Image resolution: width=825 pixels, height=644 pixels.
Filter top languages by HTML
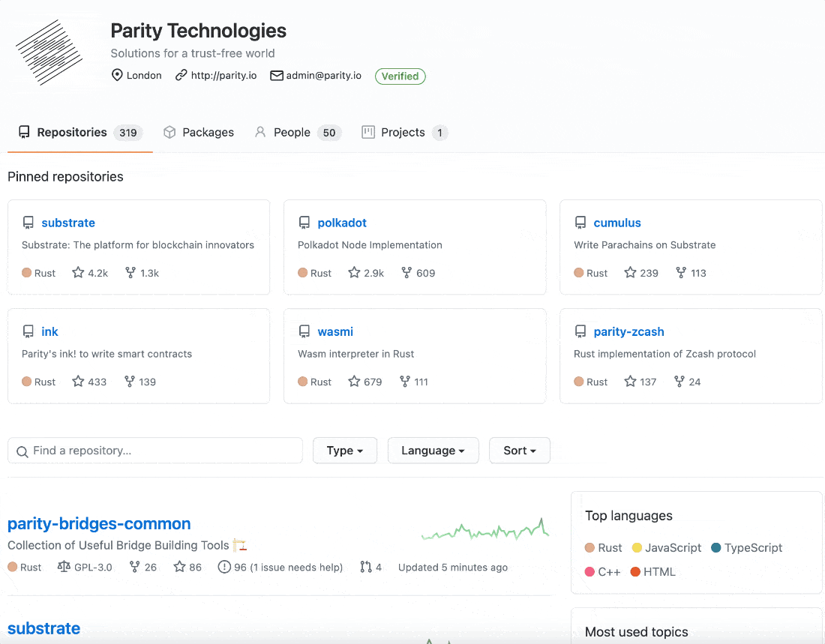pyautogui.click(x=652, y=572)
